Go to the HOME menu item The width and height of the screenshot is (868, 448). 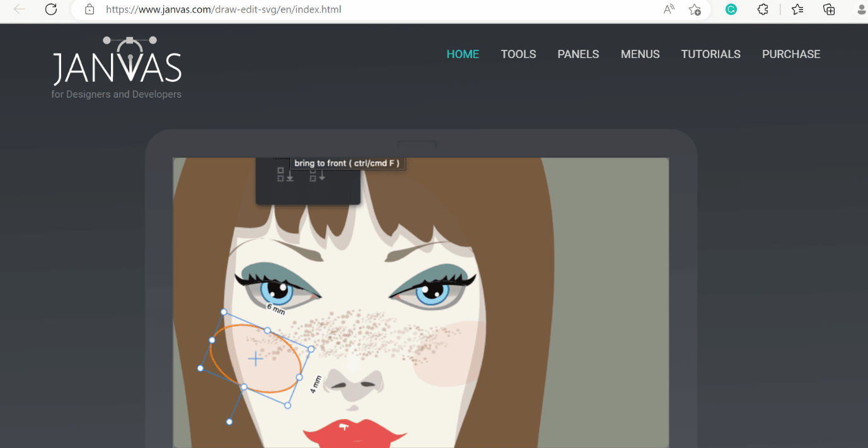(463, 54)
